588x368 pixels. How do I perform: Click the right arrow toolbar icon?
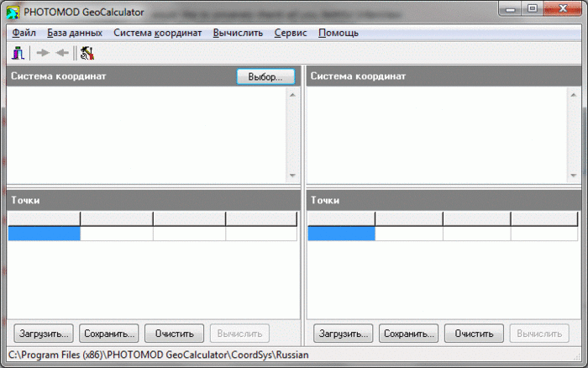43,53
